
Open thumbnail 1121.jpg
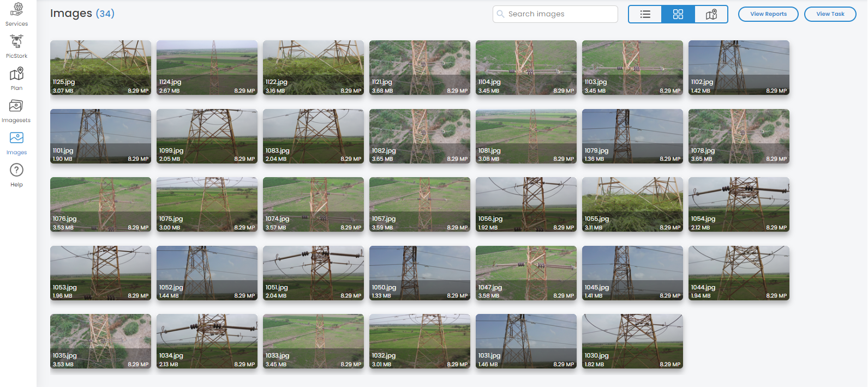pos(420,68)
